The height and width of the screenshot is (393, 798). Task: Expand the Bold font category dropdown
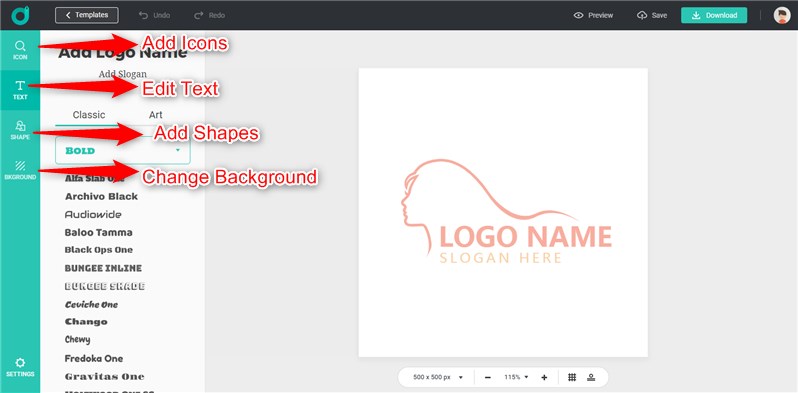coord(123,150)
